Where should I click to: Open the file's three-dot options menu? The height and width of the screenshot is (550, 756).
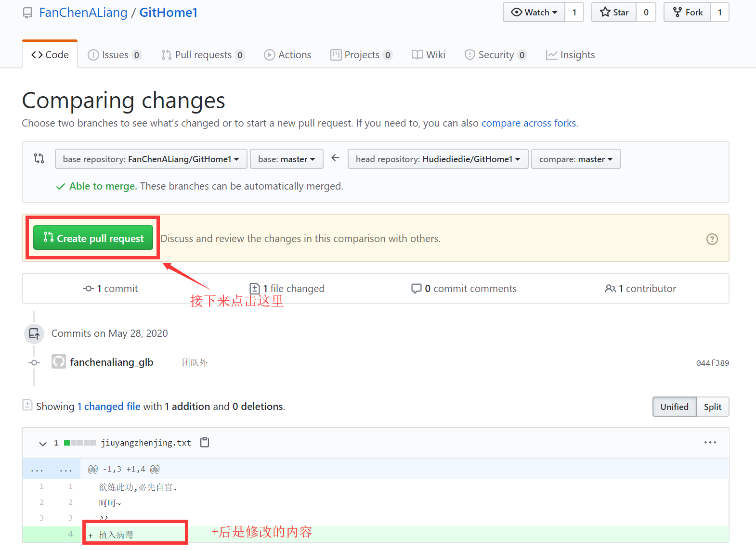click(710, 442)
